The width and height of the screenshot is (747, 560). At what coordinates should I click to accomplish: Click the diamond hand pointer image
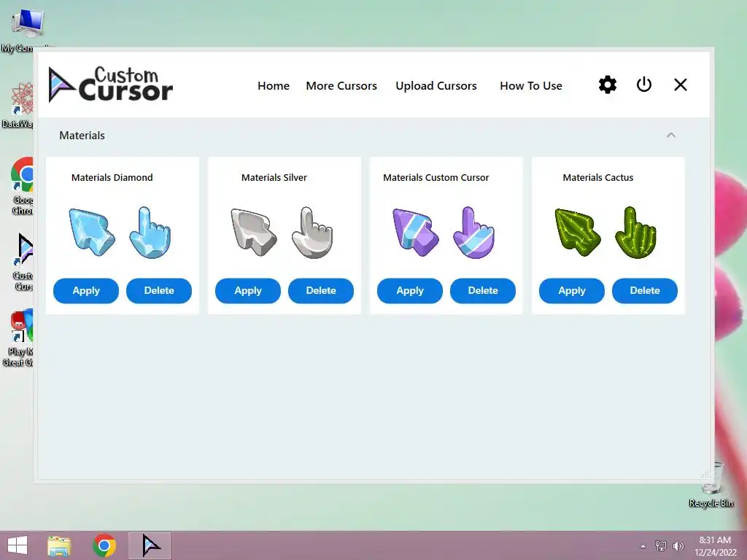coord(150,233)
